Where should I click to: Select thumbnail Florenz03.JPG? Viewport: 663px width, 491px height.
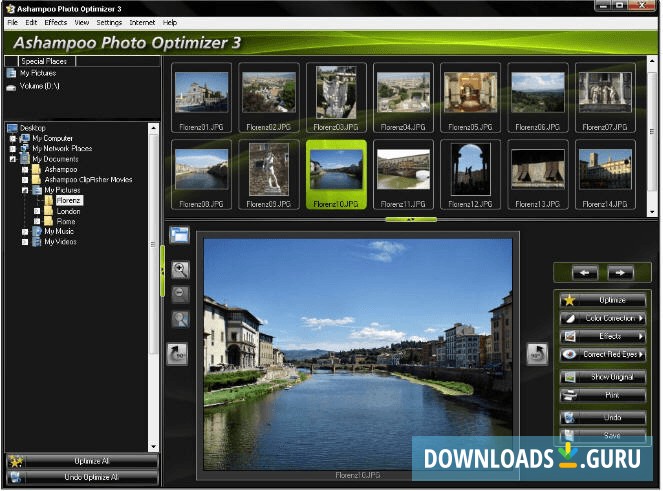tap(336, 98)
